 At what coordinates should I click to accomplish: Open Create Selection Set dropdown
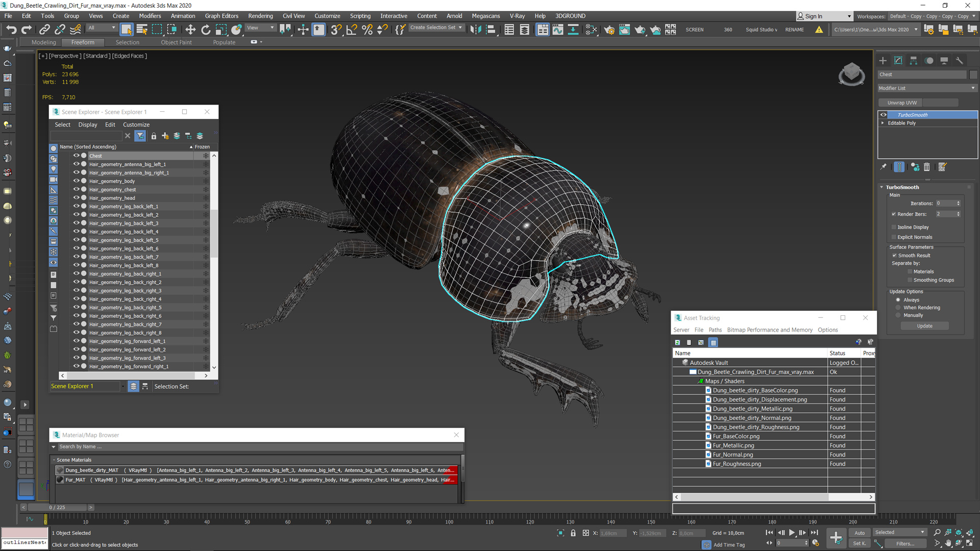(436, 28)
